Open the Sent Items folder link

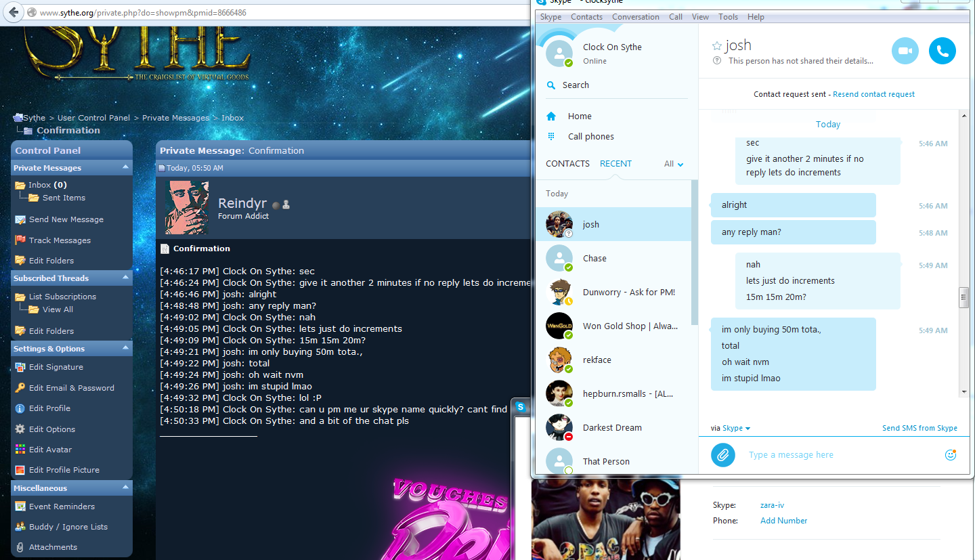(x=64, y=198)
